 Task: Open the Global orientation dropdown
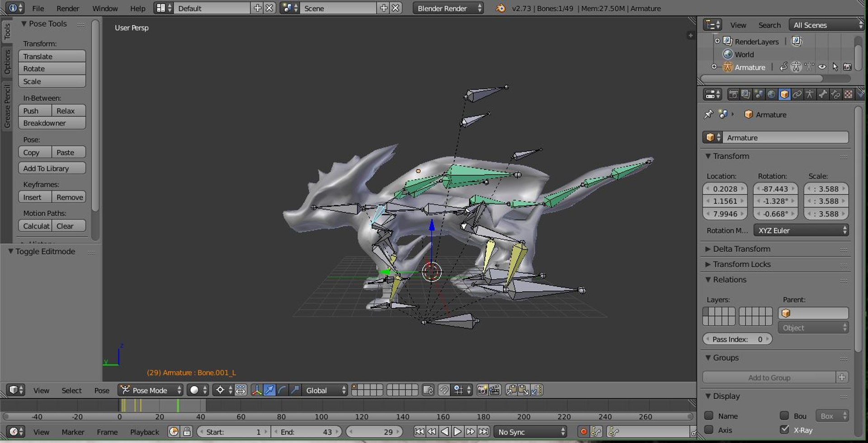tap(325, 390)
